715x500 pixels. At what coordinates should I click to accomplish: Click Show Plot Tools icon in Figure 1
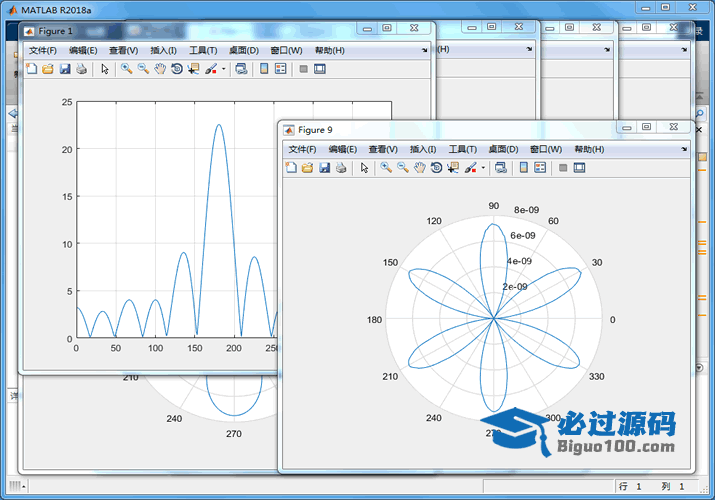click(x=320, y=69)
